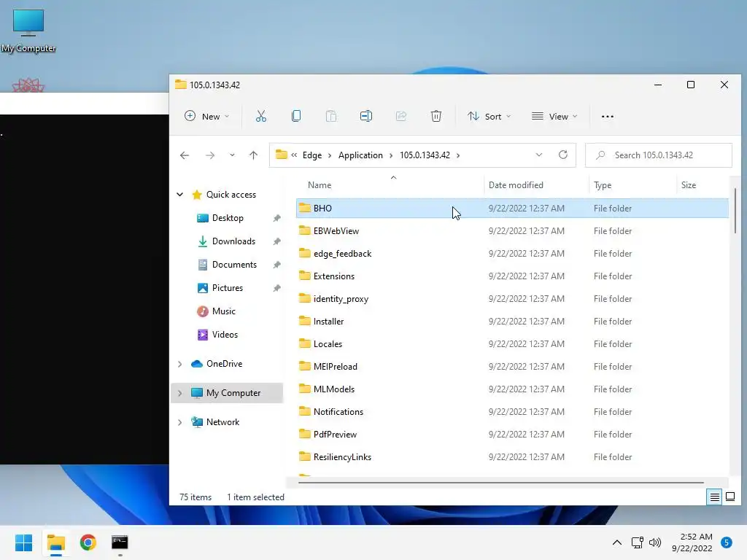
Task: Click the taskbar clock showing 2:52 AM
Action: coord(692,542)
